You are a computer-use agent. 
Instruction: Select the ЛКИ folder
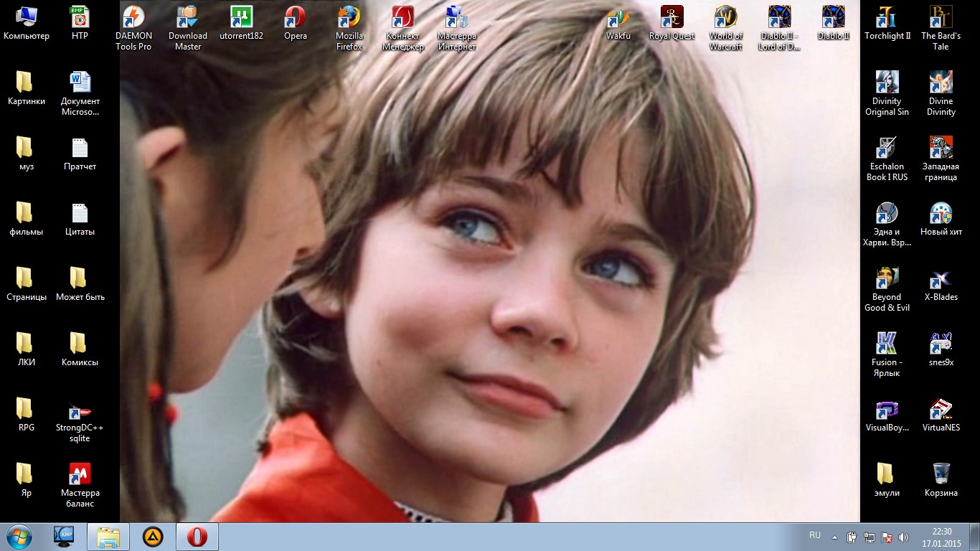point(27,349)
